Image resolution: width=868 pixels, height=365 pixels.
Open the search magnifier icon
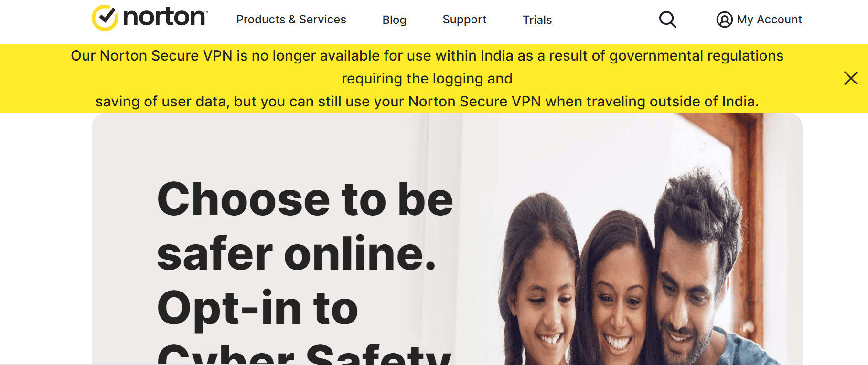(667, 20)
